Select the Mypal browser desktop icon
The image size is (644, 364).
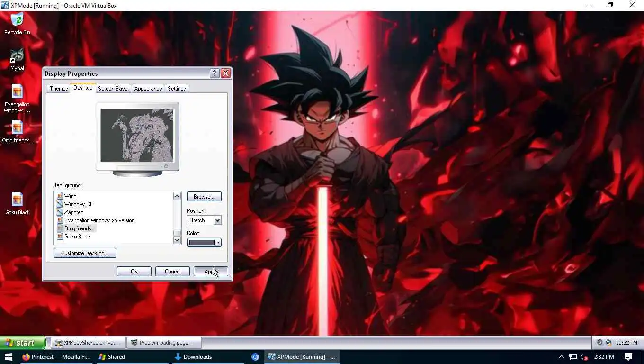point(17,60)
